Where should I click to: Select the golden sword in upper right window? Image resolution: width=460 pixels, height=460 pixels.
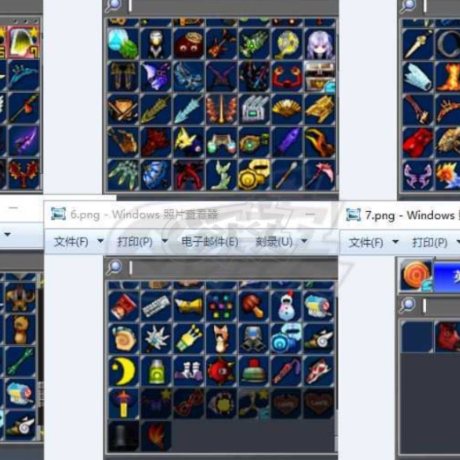[417, 44]
